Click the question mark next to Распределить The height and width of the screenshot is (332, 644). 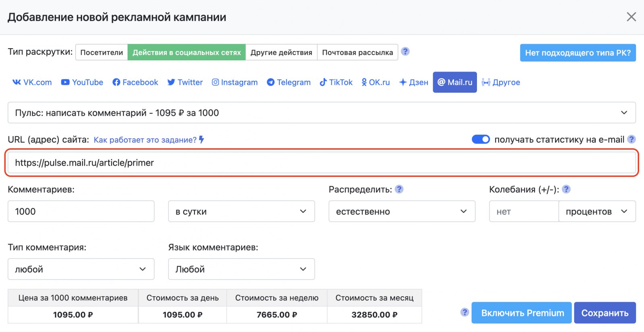click(399, 189)
